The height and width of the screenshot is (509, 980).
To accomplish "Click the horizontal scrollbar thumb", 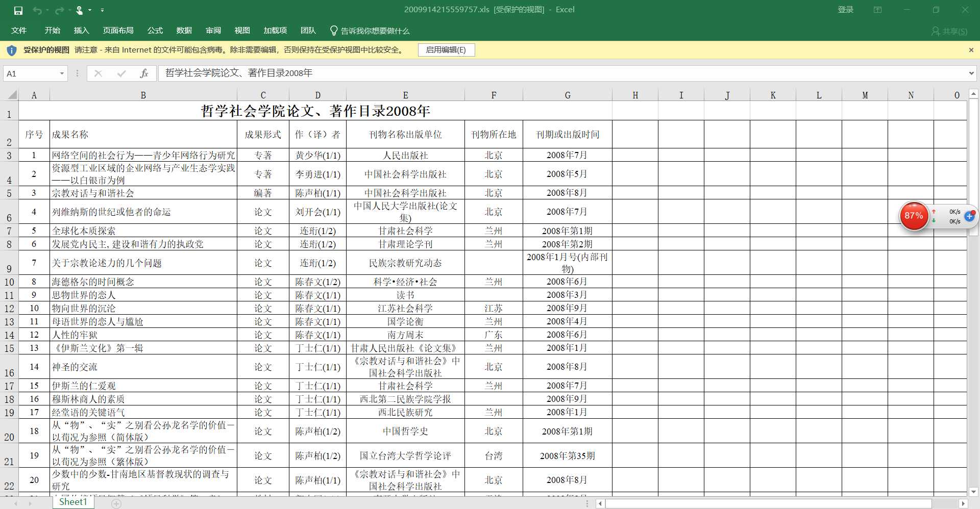I will 769,504.
